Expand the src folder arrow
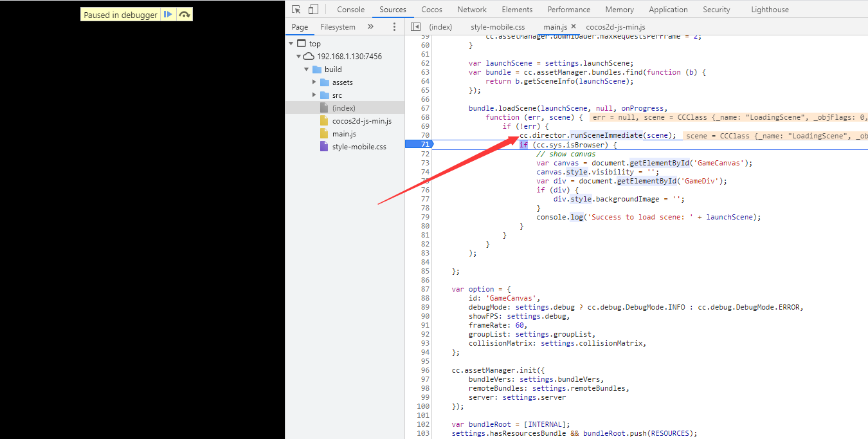This screenshot has height=439, width=868. [314, 95]
